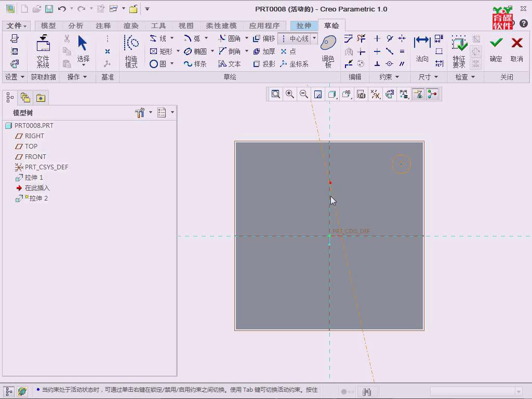
Task: Open the Inspect (检查) group dropdown
Action: point(464,77)
